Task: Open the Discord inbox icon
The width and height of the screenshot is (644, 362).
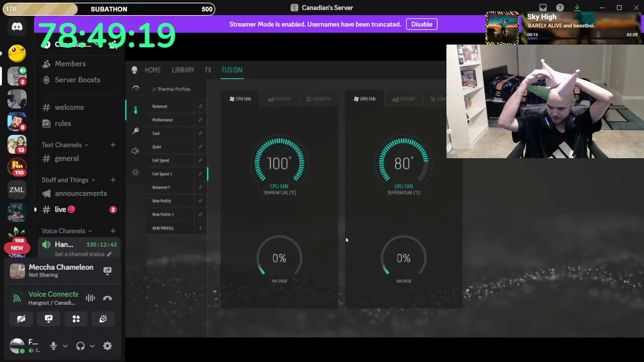Action: 543,8
